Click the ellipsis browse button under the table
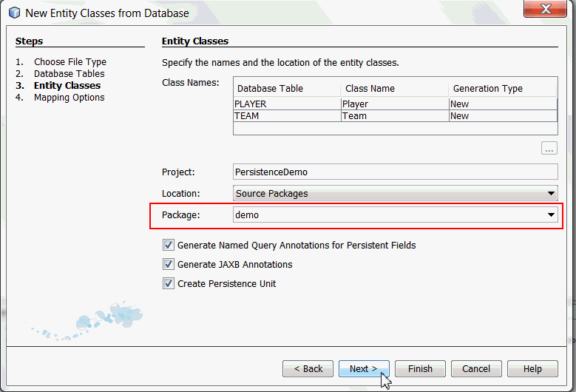The image size is (576, 392). (549, 149)
